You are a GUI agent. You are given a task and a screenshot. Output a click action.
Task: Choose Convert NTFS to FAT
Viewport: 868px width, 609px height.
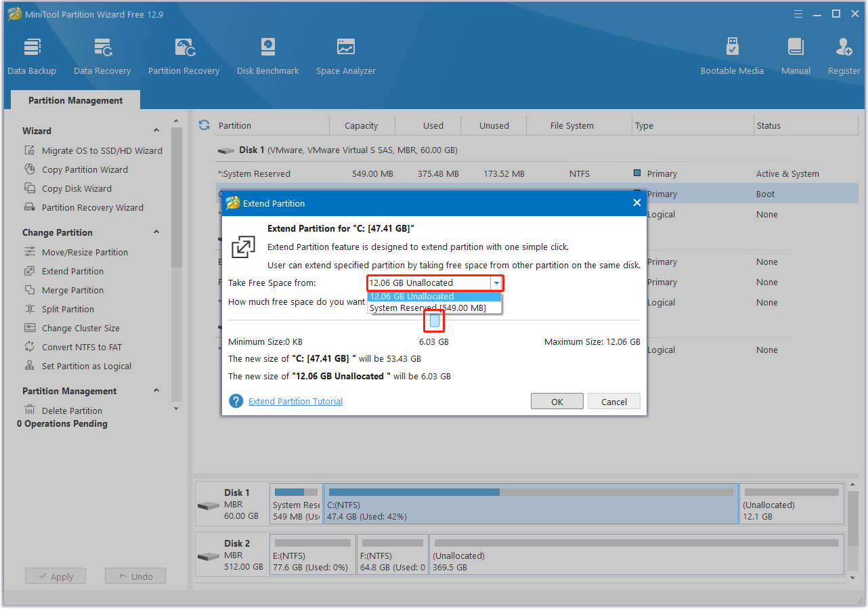72,347
